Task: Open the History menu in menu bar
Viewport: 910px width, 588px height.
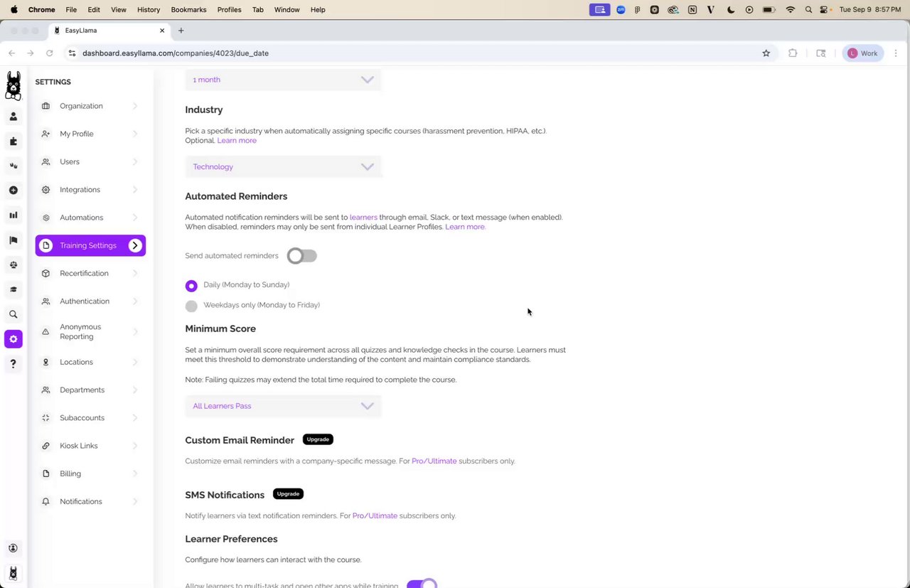Action: coord(149,10)
